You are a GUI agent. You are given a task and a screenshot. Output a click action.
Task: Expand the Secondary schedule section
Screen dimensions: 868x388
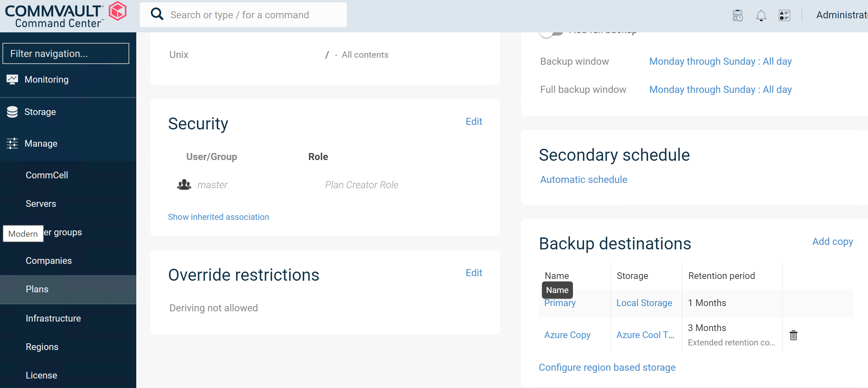click(583, 180)
